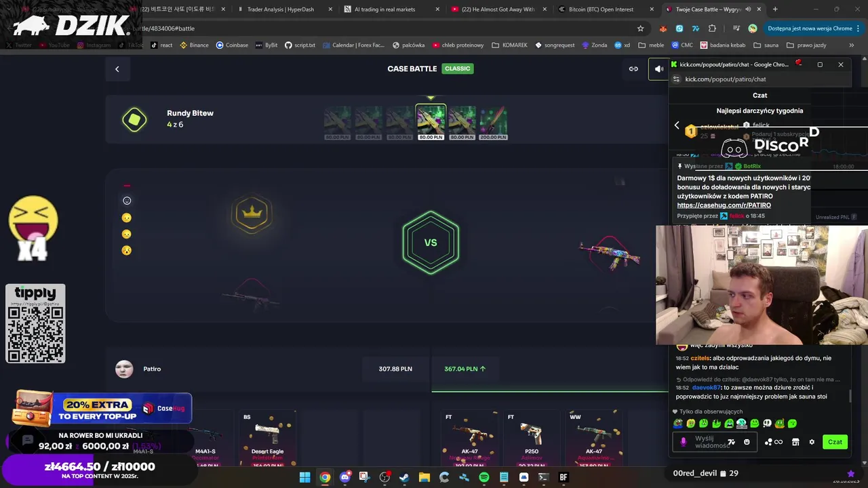
Task: Insert the first Pepe emote in chat
Action: (678, 424)
